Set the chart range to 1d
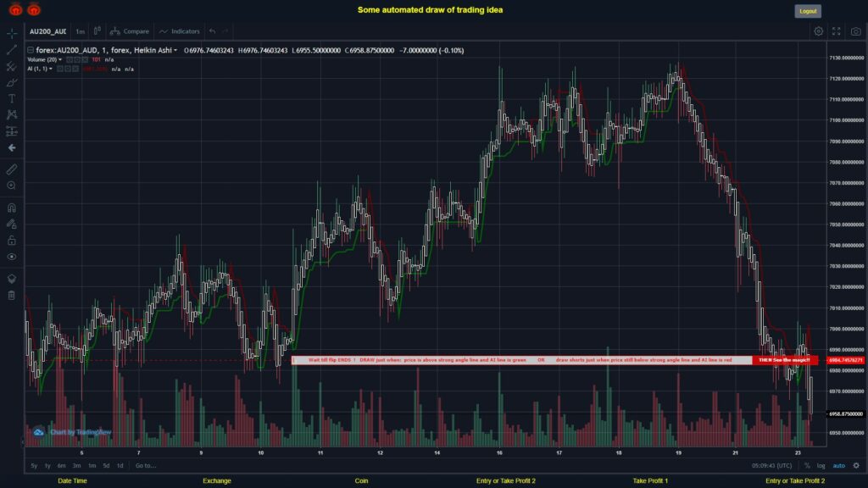The height and width of the screenshot is (488, 868). 120,465
